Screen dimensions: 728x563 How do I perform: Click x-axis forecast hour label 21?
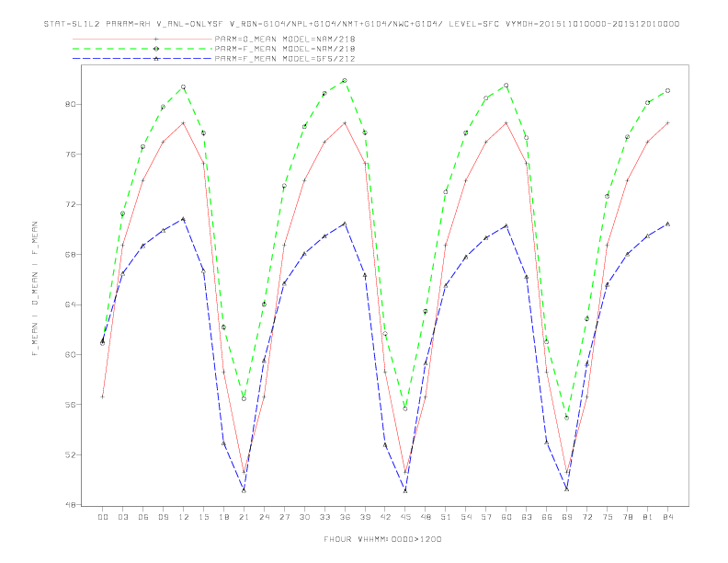pos(244,517)
